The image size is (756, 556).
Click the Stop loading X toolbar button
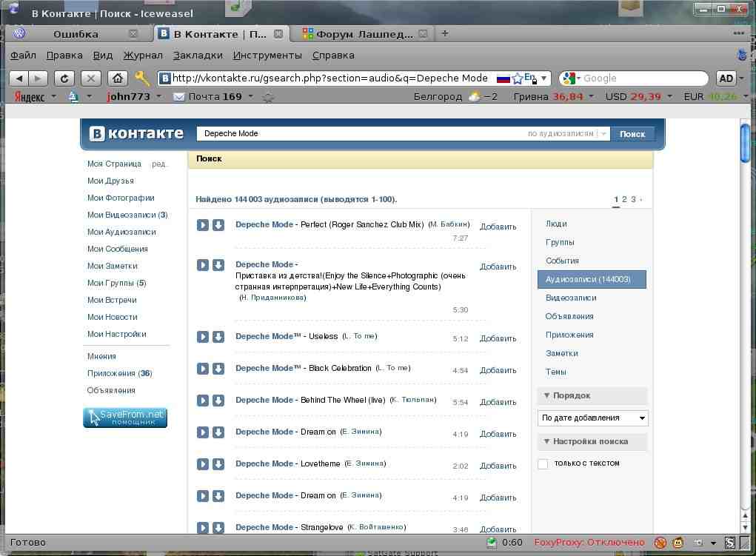(90, 78)
